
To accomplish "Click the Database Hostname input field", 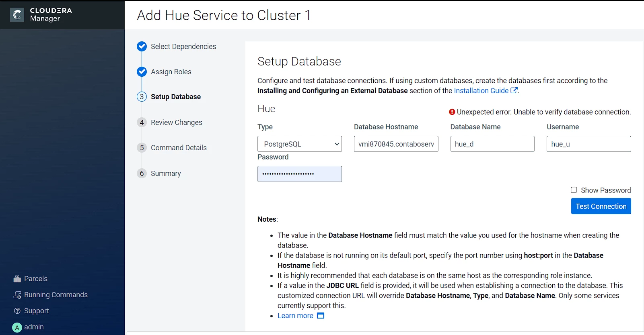I will (396, 144).
